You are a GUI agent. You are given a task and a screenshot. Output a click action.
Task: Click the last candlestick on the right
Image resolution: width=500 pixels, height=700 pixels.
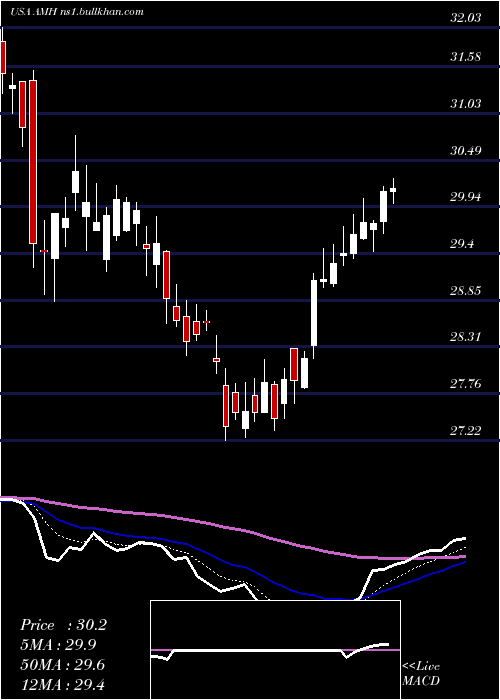click(x=393, y=191)
